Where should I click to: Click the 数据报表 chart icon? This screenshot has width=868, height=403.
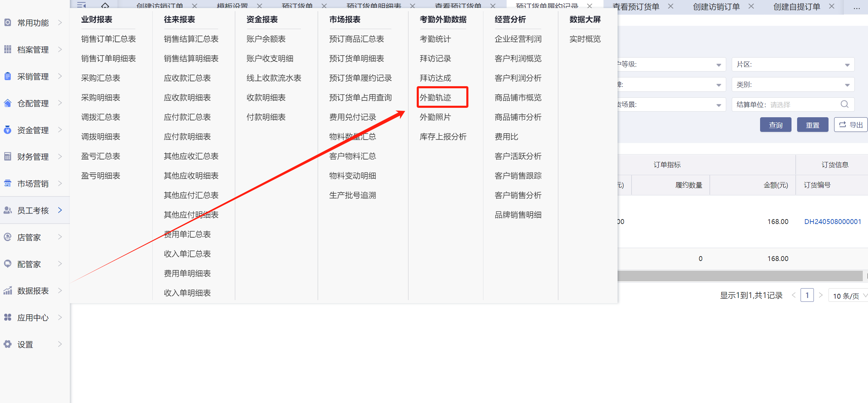8,291
